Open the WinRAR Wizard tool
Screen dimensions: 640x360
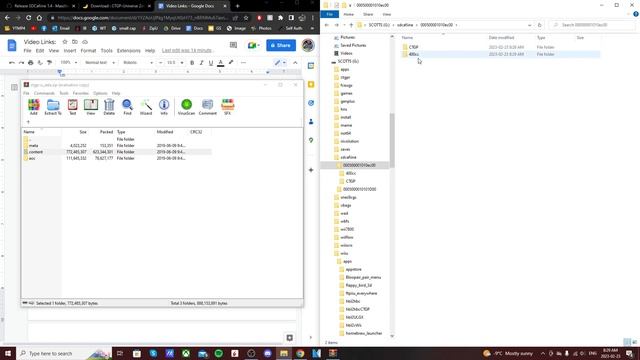(146, 107)
